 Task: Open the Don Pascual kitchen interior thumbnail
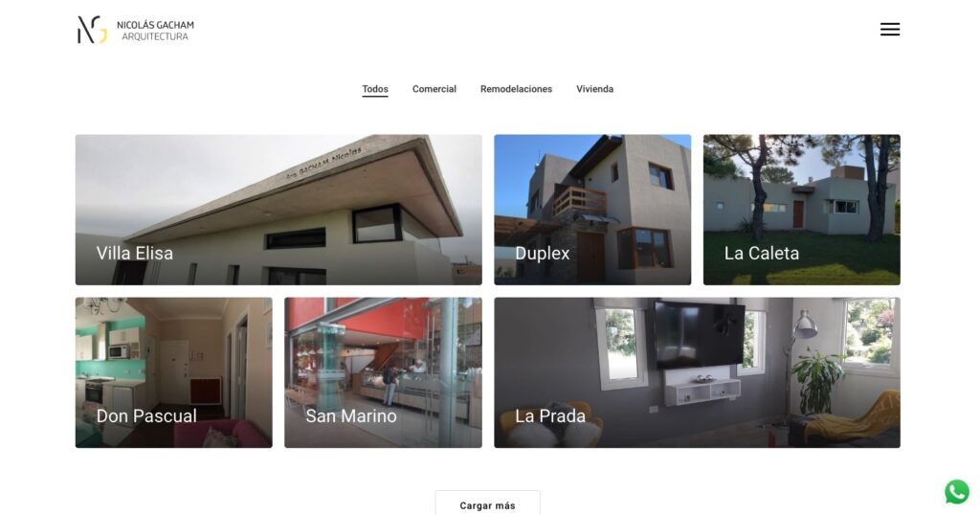pos(174,371)
